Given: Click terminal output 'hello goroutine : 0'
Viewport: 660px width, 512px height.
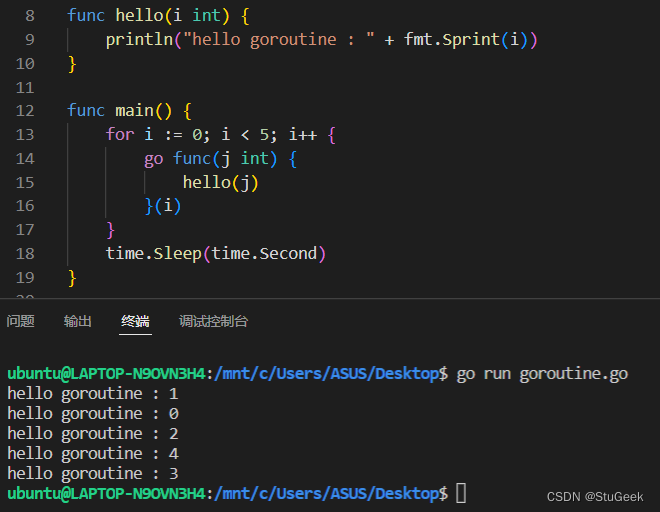Looking at the screenshot, I should click(x=93, y=414).
